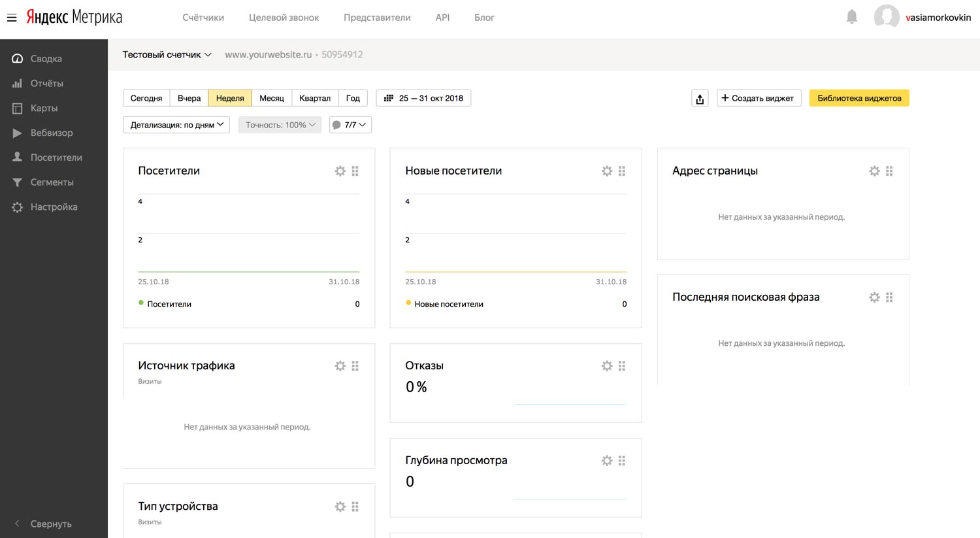Open Библиотека виджетов
Image resolution: width=980 pixels, height=538 pixels.
coord(859,98)
